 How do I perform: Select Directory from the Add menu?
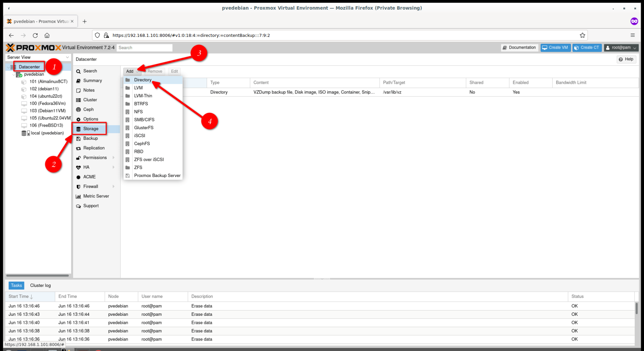(x=143, y=80)
